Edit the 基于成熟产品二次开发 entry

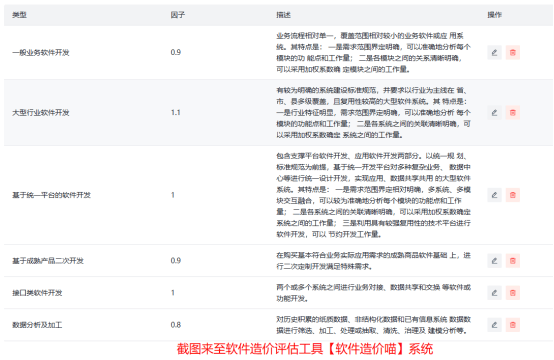(494, 261)
